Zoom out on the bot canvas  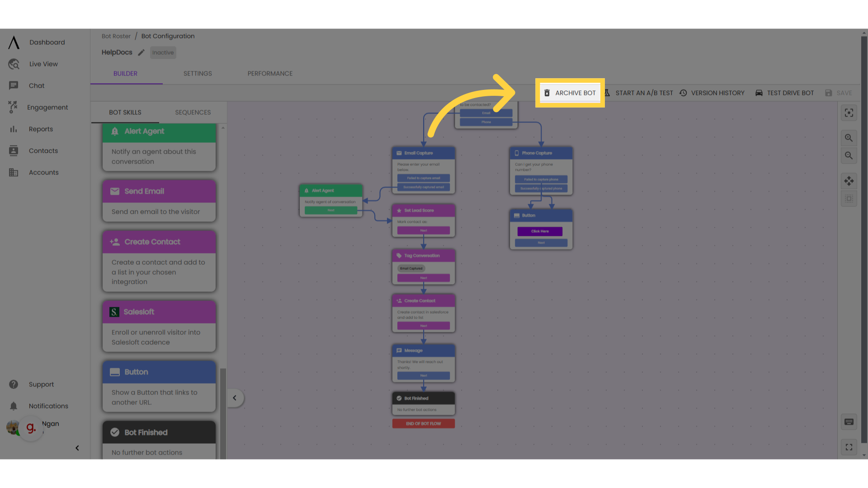pos(849,155)
